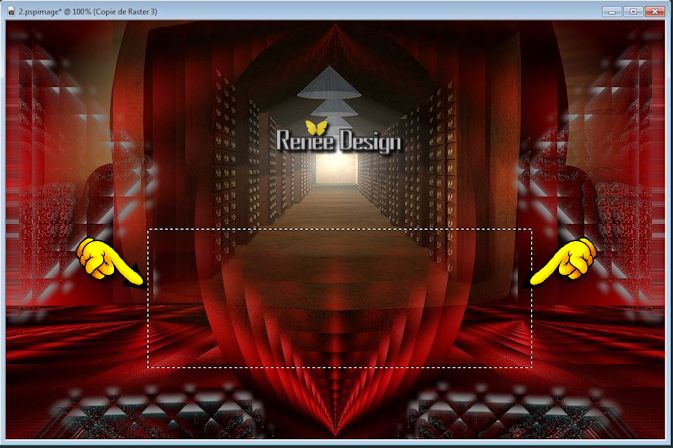Minimize the 2.pspimage window
Screen dimensions: 673x448
tap(612, 12)
